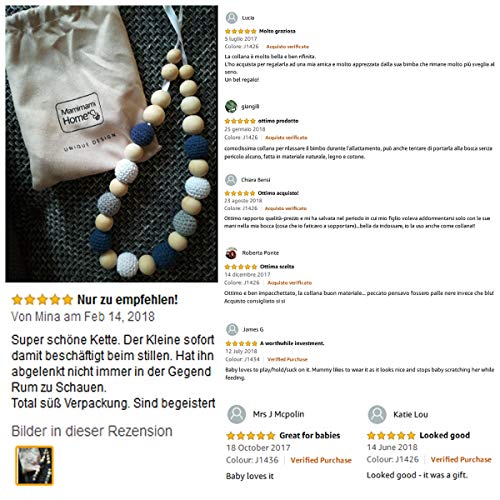Click star rating on Great for babies review
Image resolution: width=500 pixels, height=500 pixels.
click(251, 435)
